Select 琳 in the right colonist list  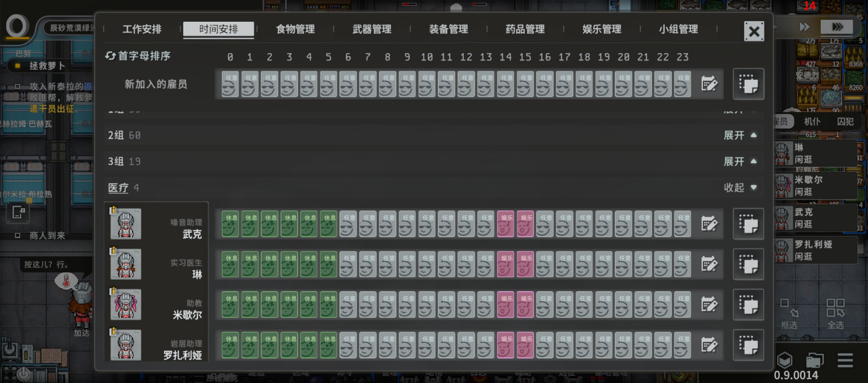point(816,153)
